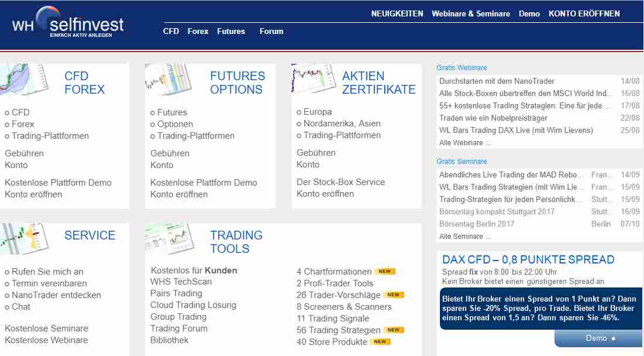
Task: Open Der Stock-Box Service link
Action: (340, 182)
